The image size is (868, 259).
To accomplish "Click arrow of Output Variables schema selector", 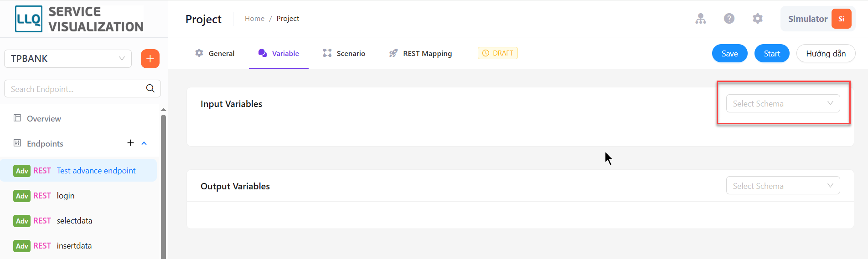I will click(830, 186).
